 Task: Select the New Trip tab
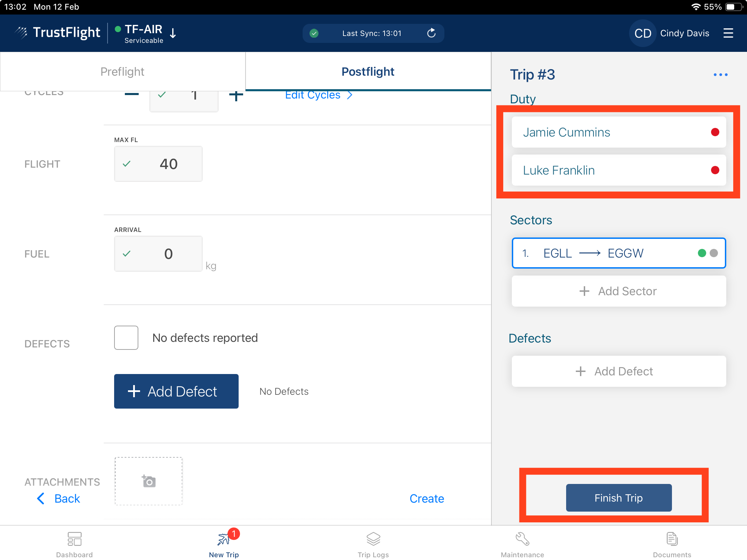click(x=224, y=543)
